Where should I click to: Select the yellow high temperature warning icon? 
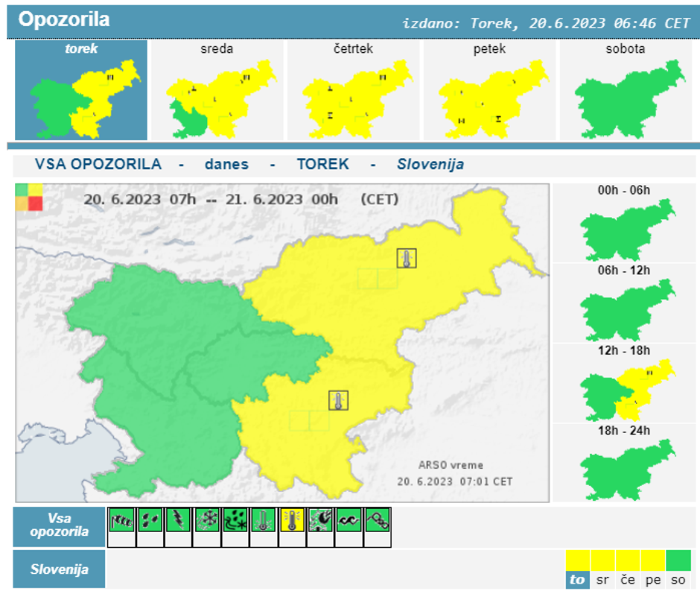click(292, 520)
